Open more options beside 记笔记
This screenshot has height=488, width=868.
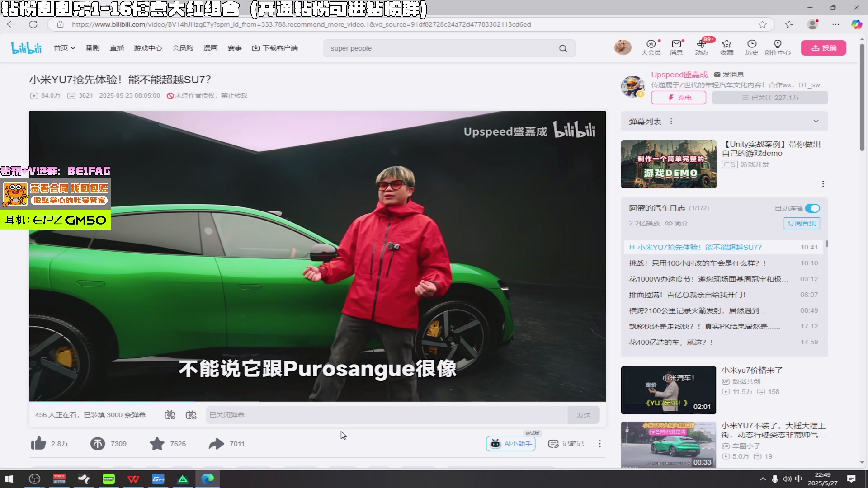coord(599,444)
